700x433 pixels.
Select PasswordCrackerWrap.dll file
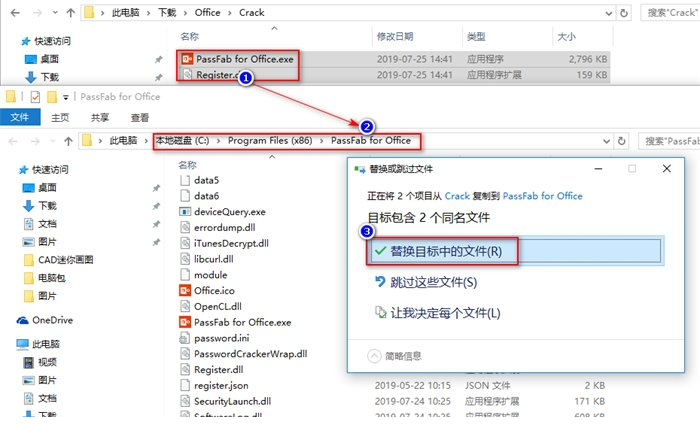point(250,354)
